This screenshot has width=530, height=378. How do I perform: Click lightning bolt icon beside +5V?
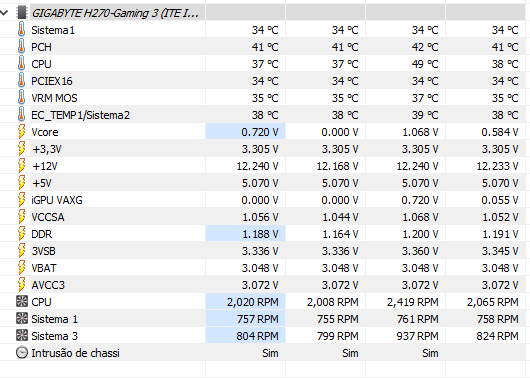pos(21,183)
